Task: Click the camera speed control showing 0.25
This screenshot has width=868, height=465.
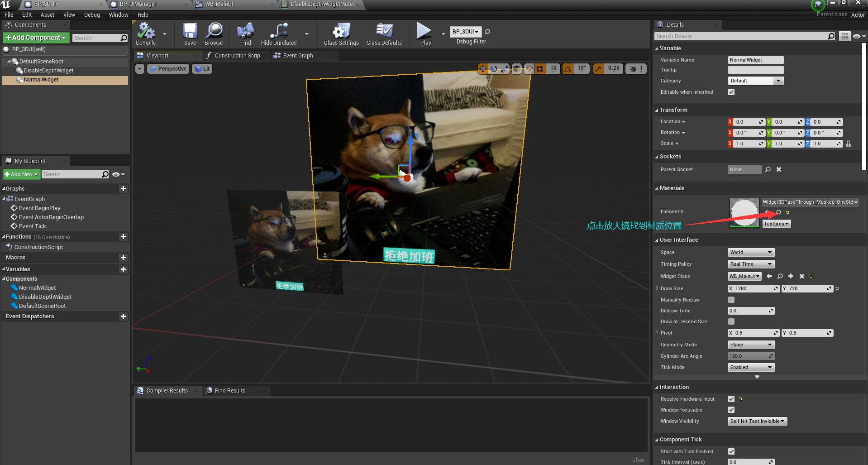Action: (x=613, y=68)
